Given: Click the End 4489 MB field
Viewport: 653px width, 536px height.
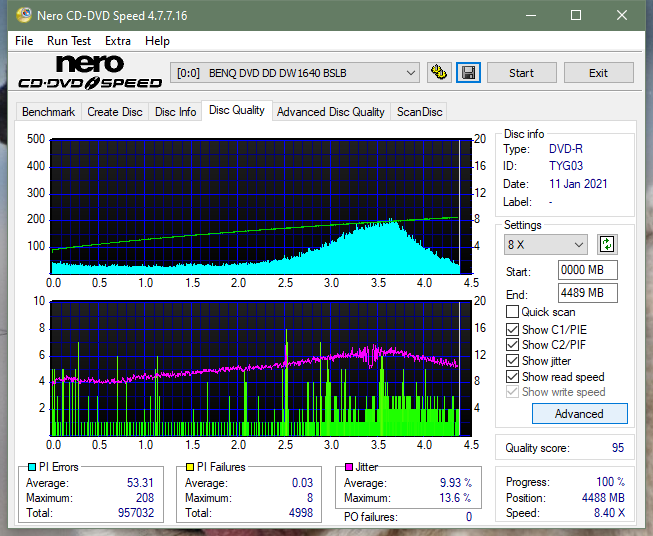Looking at the screenshot, I should pyautogui.click(x=587, y=293).
